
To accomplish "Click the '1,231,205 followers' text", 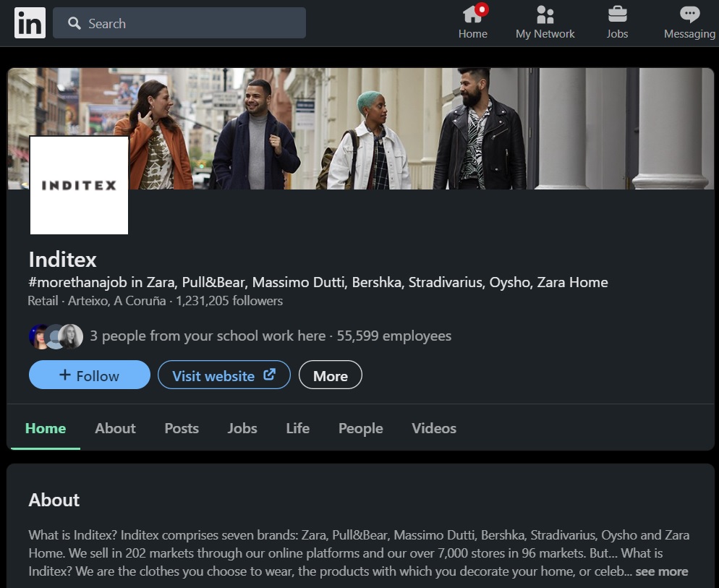I will (229, 301).
